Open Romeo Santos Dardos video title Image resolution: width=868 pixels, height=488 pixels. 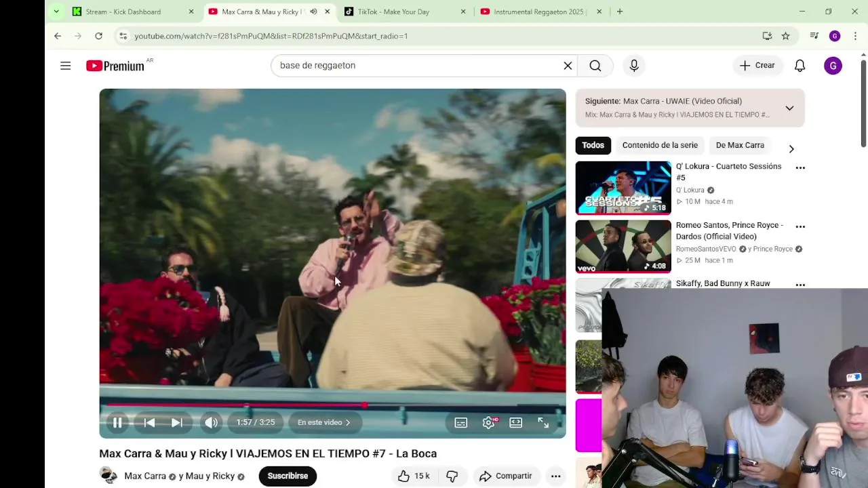pos(730,230)
